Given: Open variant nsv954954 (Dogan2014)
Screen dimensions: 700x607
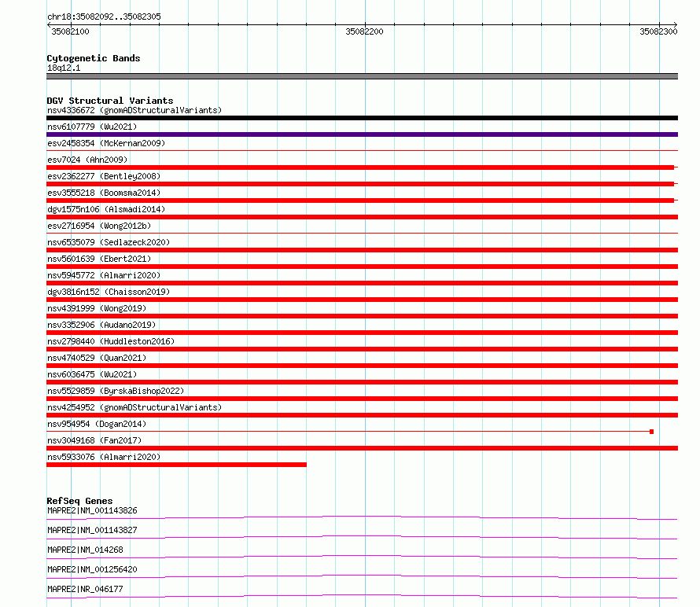Looking at the screenshot, I should [x=97, y=424].
